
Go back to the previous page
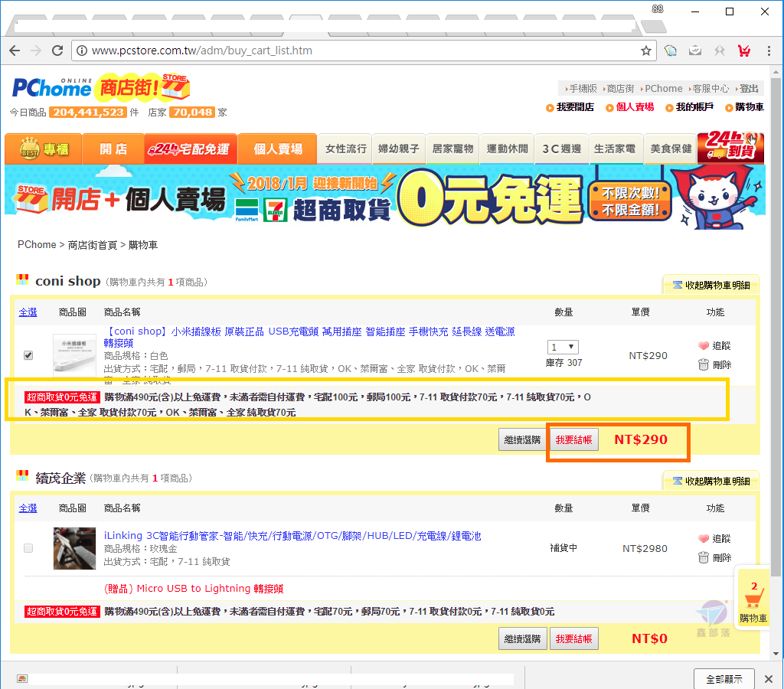(15, 51)
